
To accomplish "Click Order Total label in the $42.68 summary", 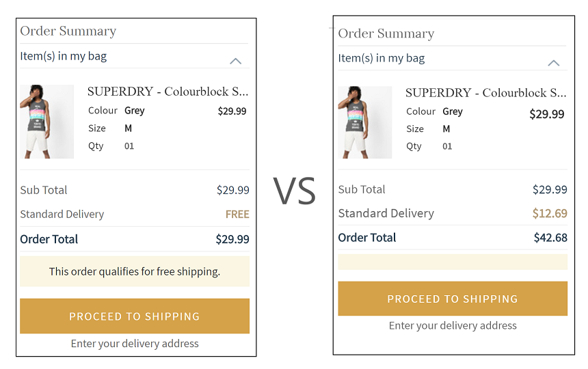I will (x=367, y=238).
